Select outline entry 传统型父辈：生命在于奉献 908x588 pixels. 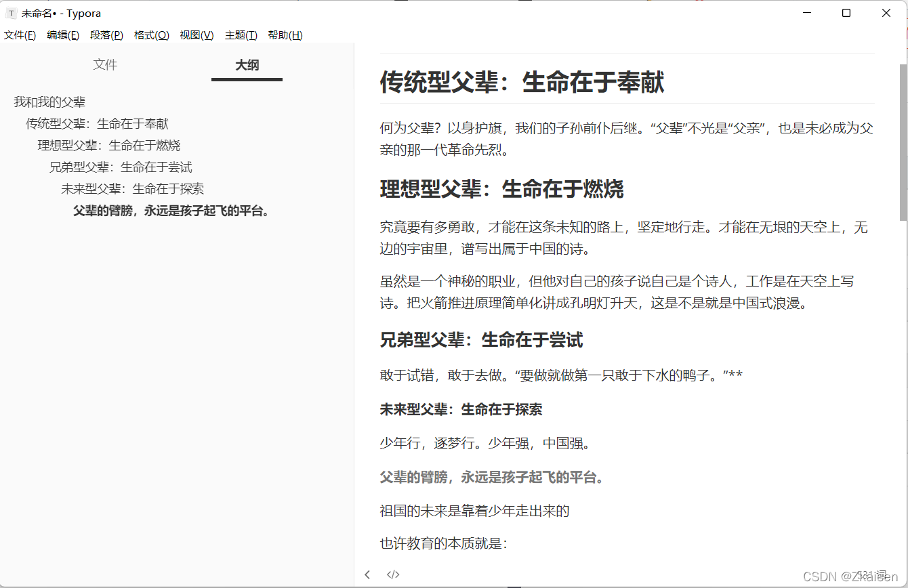pyautogui.click(x=97, y=123)
